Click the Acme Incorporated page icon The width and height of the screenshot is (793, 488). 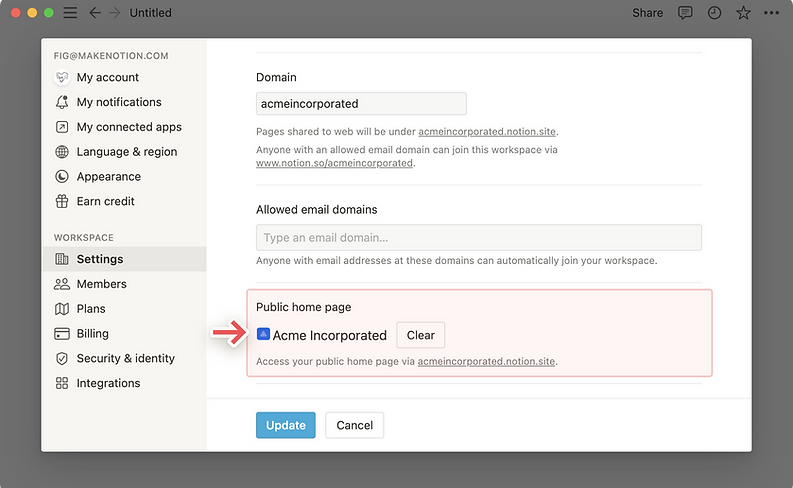click(263, 335)
